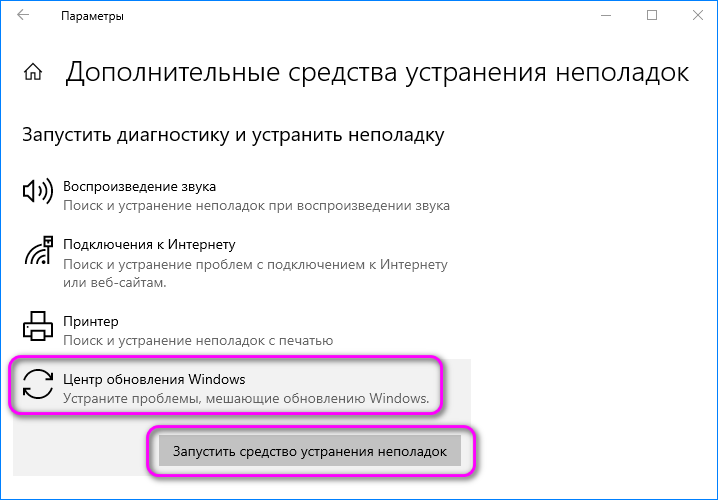Click the Windows Update refresh arrows icon
718x500 pixels.
38,384
